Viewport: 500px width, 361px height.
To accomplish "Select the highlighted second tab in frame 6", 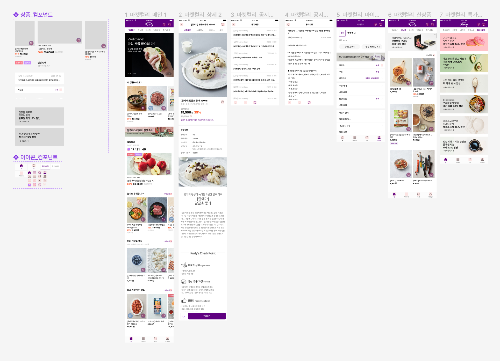I will [x=403, y=30].
